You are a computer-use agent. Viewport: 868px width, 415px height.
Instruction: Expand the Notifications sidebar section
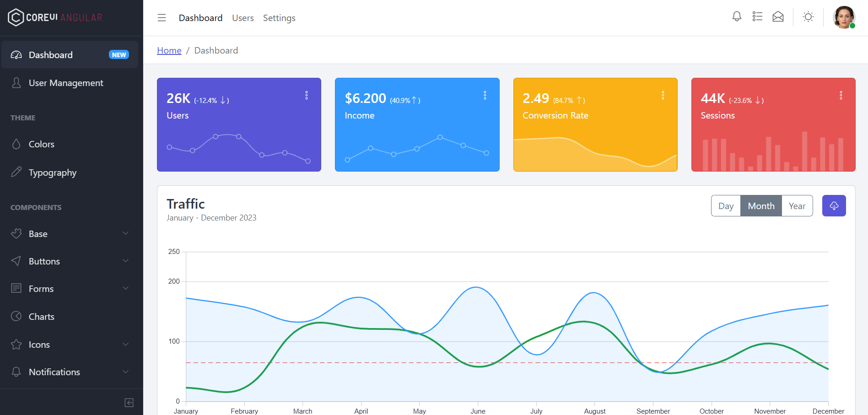click(54, 372)
